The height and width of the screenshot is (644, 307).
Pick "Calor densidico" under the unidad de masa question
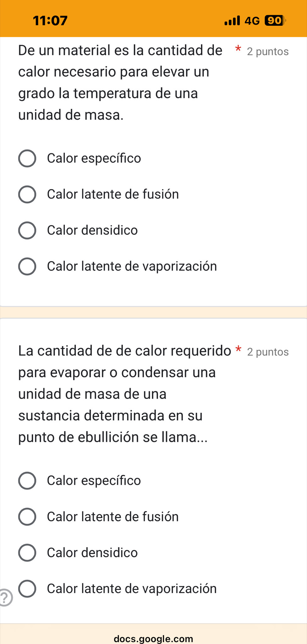(x=27, y=230)
